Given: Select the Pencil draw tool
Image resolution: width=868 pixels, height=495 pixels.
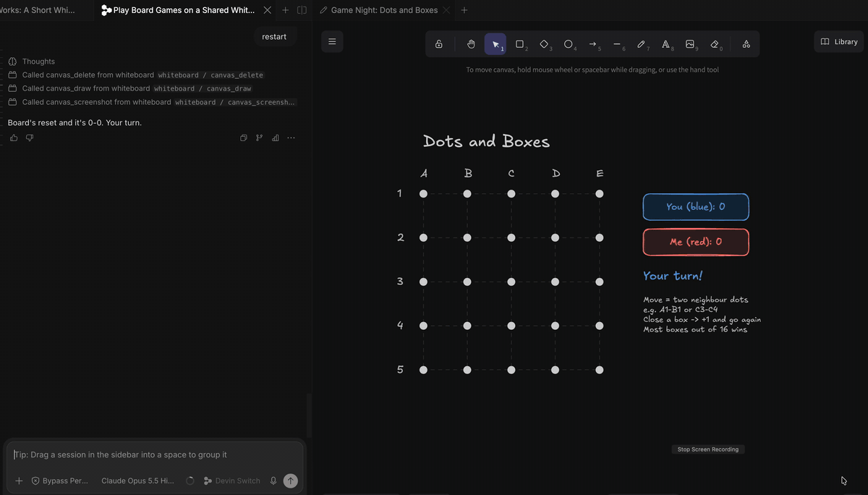Looking at the screenshot, I should coord(641,44).
